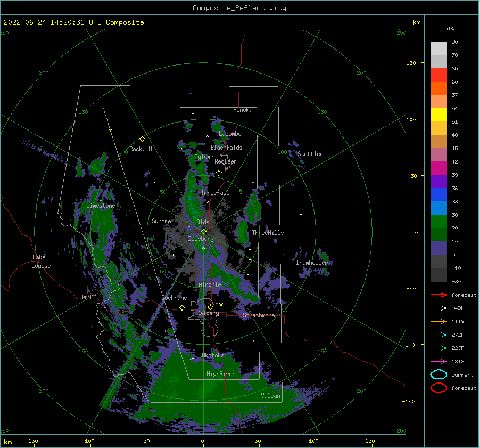This screenshot has width=479, height=448.
Task: Click the '150' tick label on the right axis
Action: (x=411, y=63)
